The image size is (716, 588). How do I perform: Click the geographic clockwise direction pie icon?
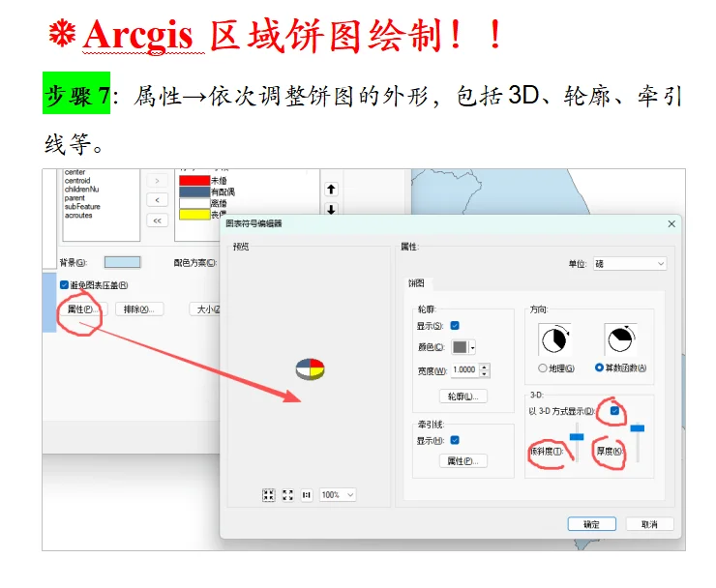(554, 339)
